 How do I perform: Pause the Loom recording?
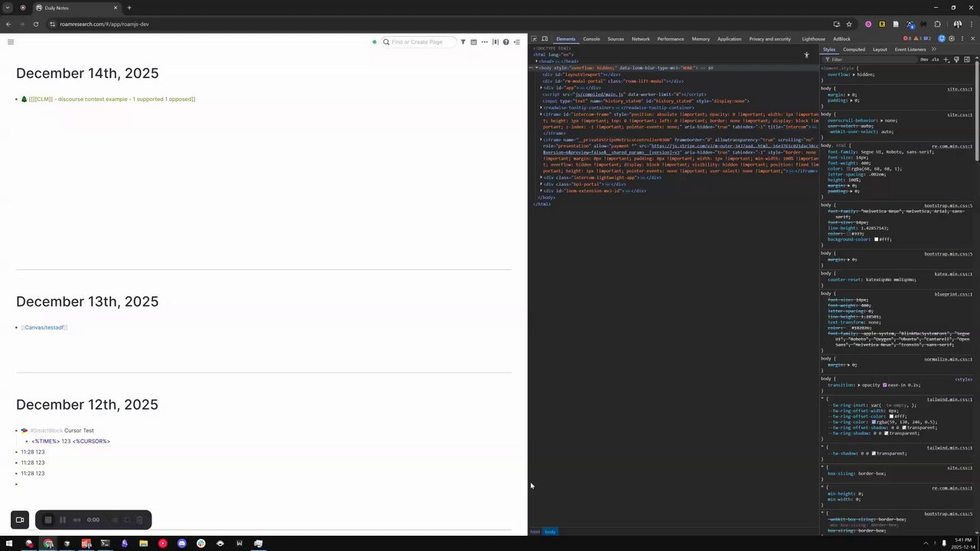(63, 520)
